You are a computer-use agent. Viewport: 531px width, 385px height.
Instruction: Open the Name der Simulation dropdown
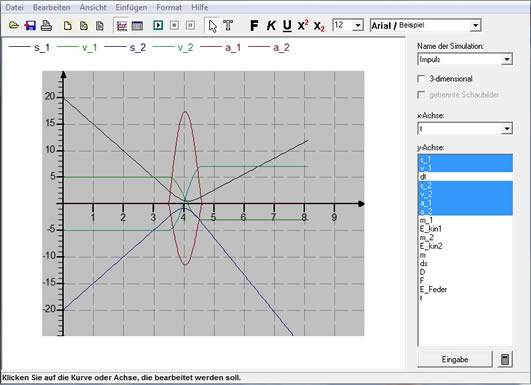(x=507, y=60)
